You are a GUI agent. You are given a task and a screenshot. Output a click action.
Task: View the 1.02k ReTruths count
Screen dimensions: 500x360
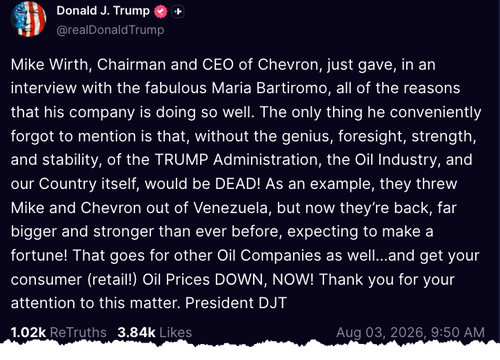tap(59, 332)
